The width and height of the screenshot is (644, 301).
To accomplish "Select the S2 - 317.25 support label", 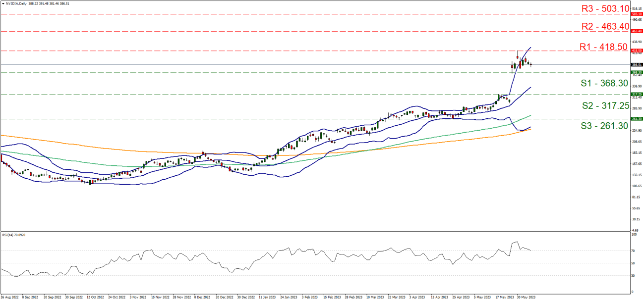I will click(604, 106).
